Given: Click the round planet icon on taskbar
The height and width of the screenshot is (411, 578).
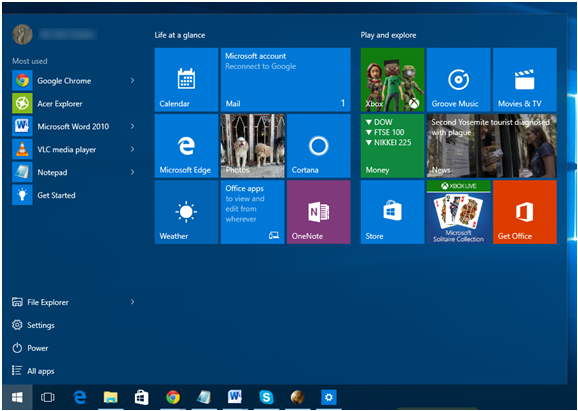Looking at the screenshot, I should coord(297,397).
